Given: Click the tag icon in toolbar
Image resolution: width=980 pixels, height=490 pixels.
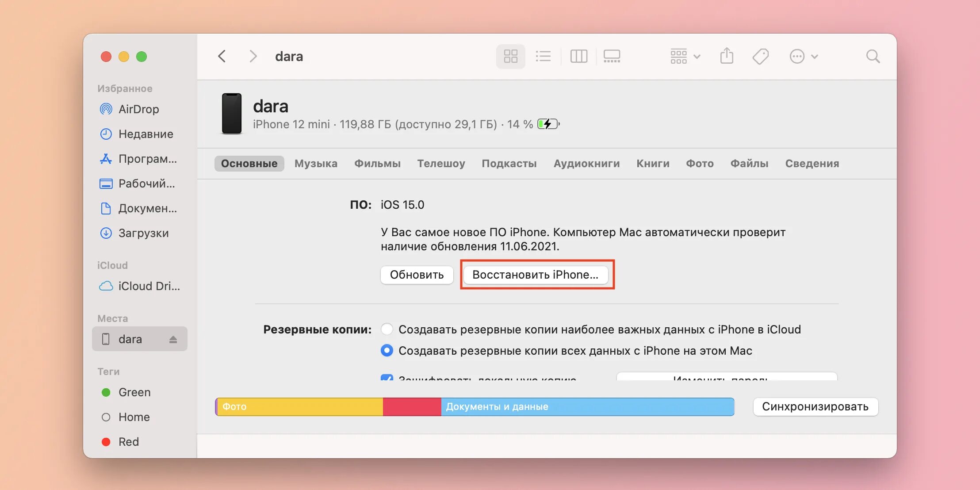Looking at the screenshot, I should [760, 56].
